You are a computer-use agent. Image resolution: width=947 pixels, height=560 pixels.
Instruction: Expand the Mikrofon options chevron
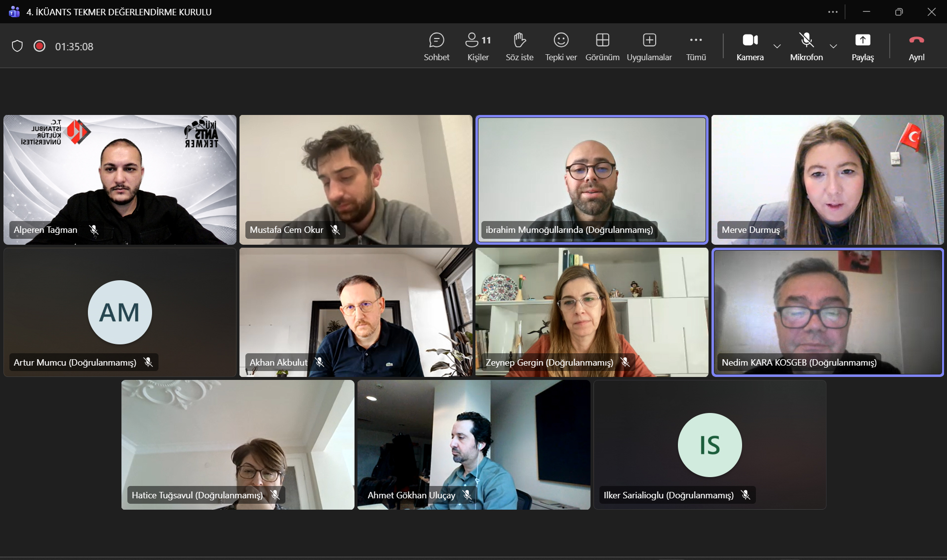833,46
